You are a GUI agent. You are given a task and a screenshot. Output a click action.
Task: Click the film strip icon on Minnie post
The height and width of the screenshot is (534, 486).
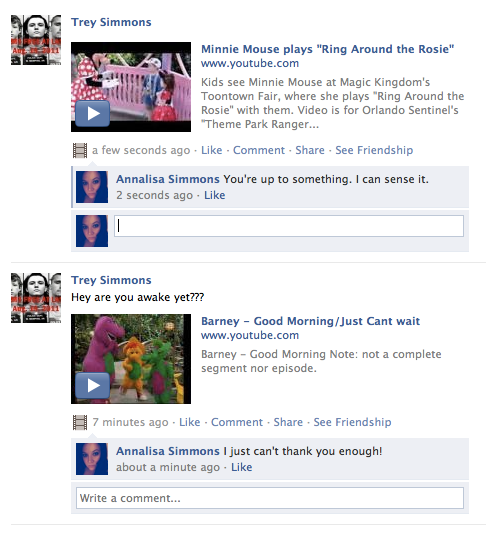click(80, 151)
